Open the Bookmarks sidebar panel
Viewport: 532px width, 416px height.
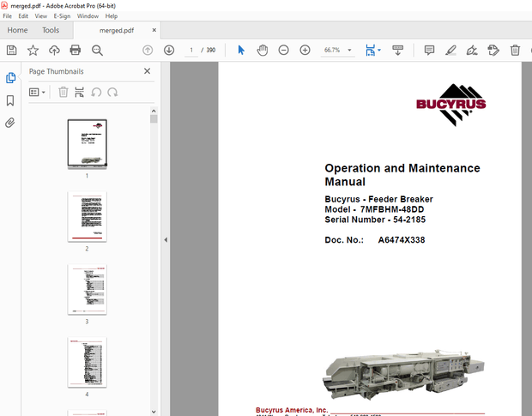point(10,100)
